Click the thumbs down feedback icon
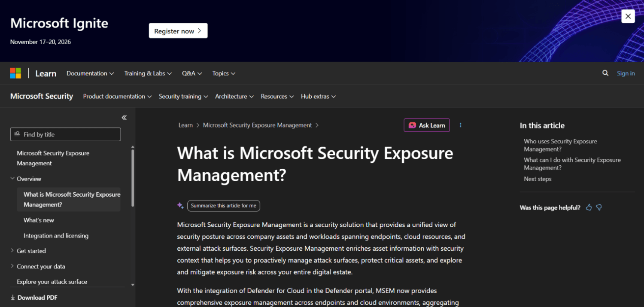644x307 pixels. [x=599, y=207]
